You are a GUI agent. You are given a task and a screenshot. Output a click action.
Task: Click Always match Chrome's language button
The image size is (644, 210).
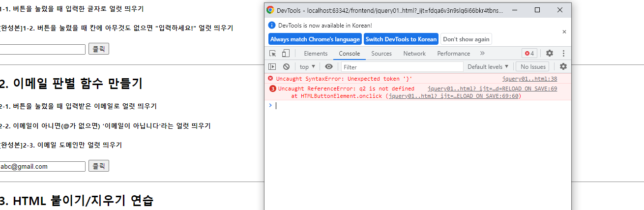[315, 39]
